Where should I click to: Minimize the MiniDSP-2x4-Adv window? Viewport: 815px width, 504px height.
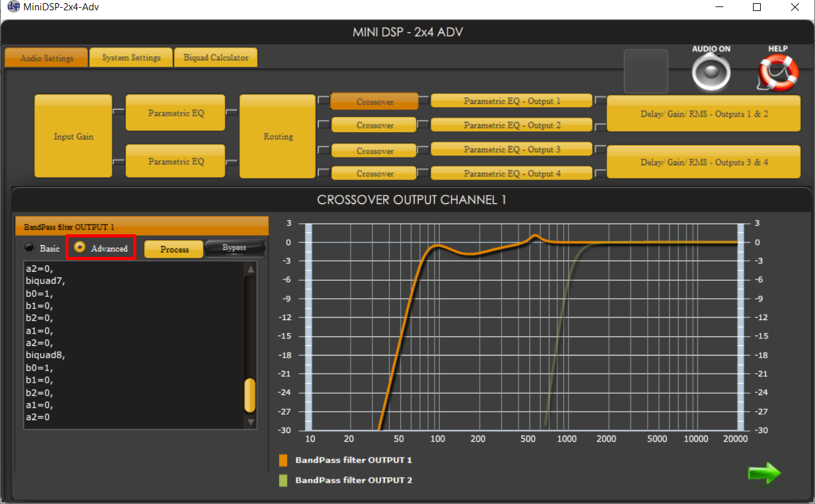coord(720,7)
